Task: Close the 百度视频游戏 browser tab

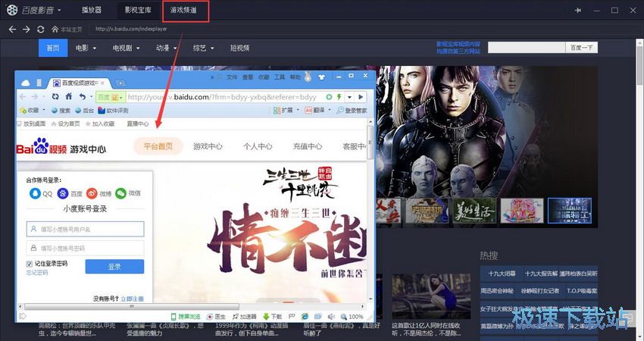Action: click(x=102, y=83)
